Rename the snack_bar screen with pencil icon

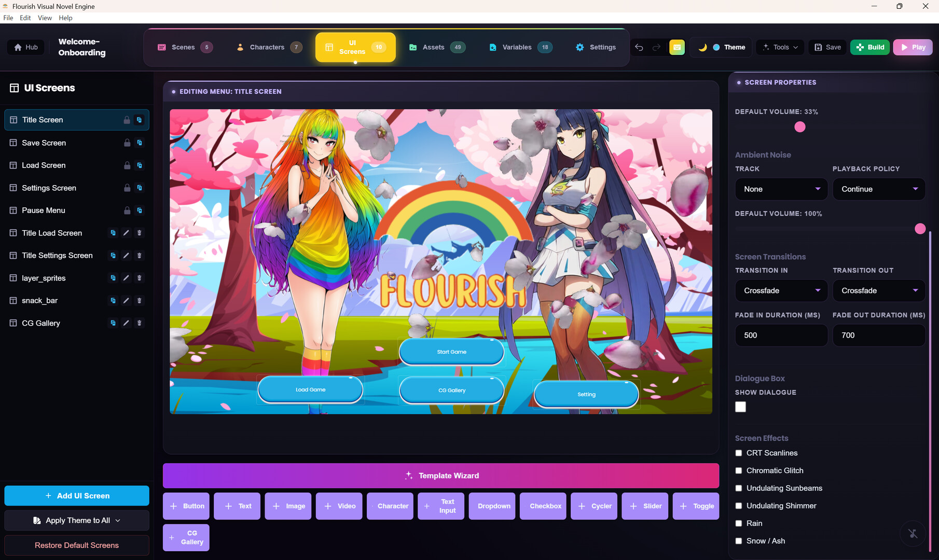126,301
